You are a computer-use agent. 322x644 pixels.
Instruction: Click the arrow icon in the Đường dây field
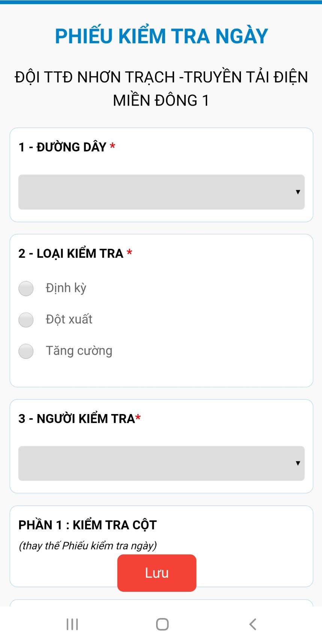tap(298, 192)
